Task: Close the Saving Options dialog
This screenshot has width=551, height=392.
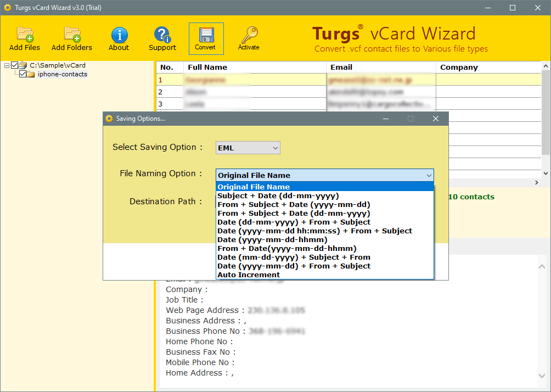Action: [x=436, y=119]
